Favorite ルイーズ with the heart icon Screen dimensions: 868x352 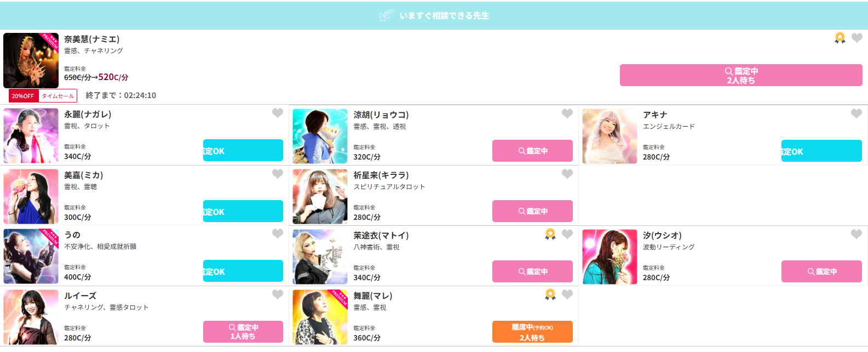[278, 294]
